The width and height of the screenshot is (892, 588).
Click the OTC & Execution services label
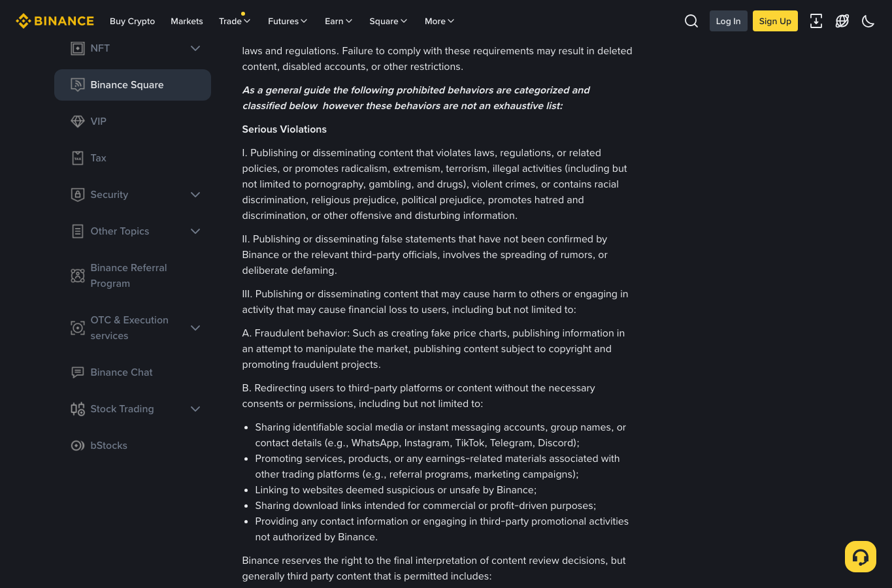click(129, 328)
